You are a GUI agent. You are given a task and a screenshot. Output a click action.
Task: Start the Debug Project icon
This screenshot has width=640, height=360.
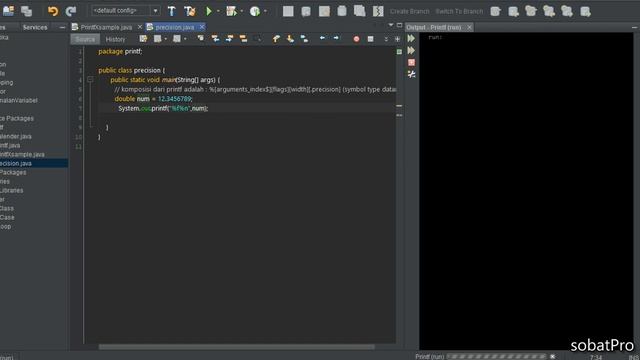click(x=231, y=11)
